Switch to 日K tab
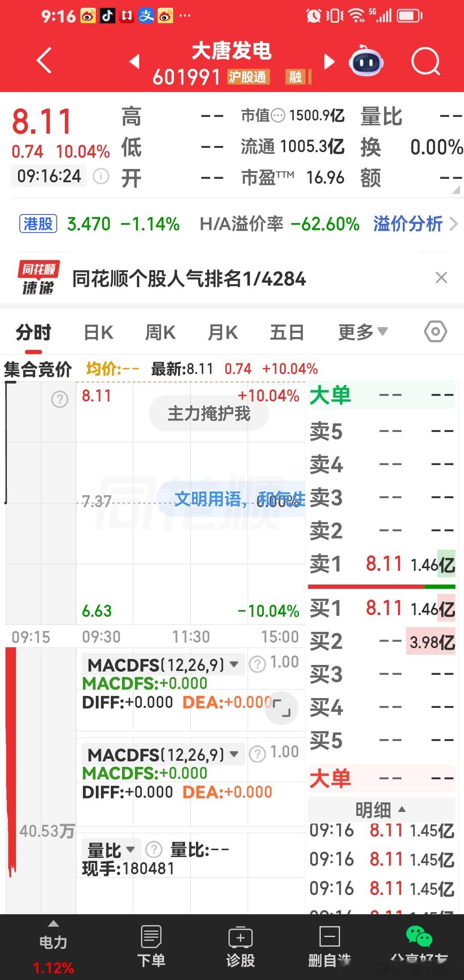 (x=98, y=332)
